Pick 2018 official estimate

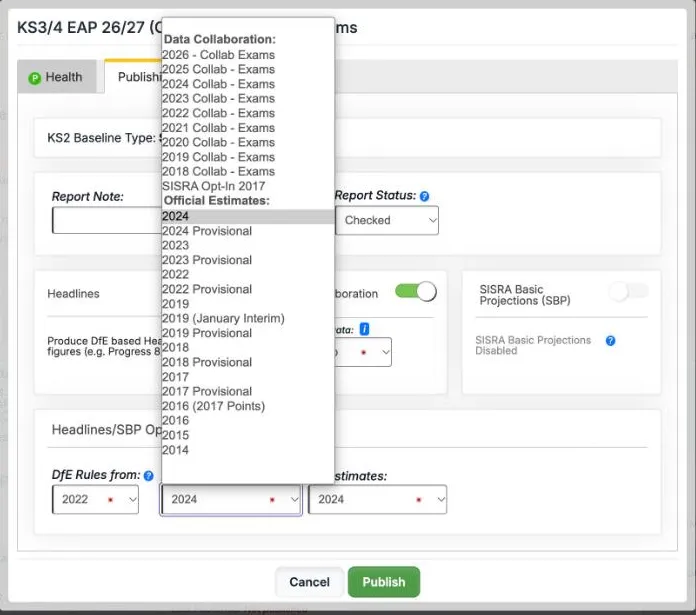tap(248, 347)
